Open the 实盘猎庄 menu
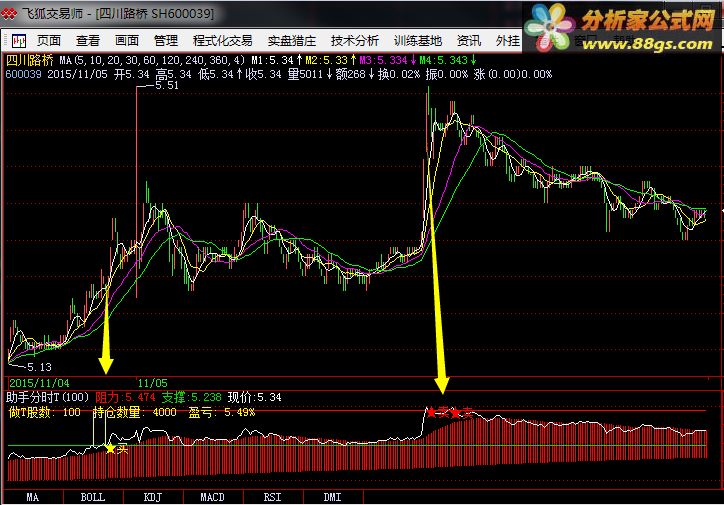 click(x=292, y=41)
